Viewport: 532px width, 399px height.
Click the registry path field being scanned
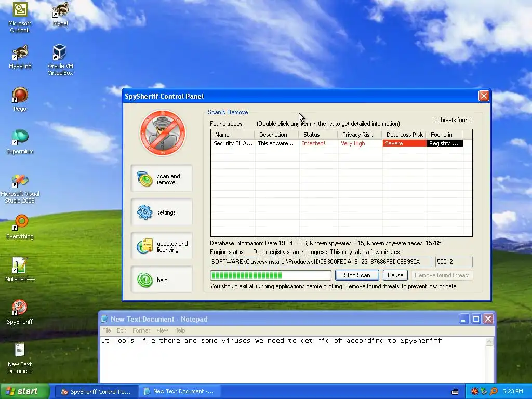(321, 262)
